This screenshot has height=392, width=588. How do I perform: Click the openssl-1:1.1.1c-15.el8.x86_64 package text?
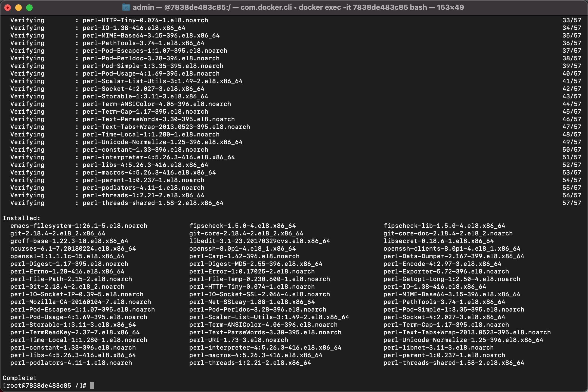tap(67, 256)
